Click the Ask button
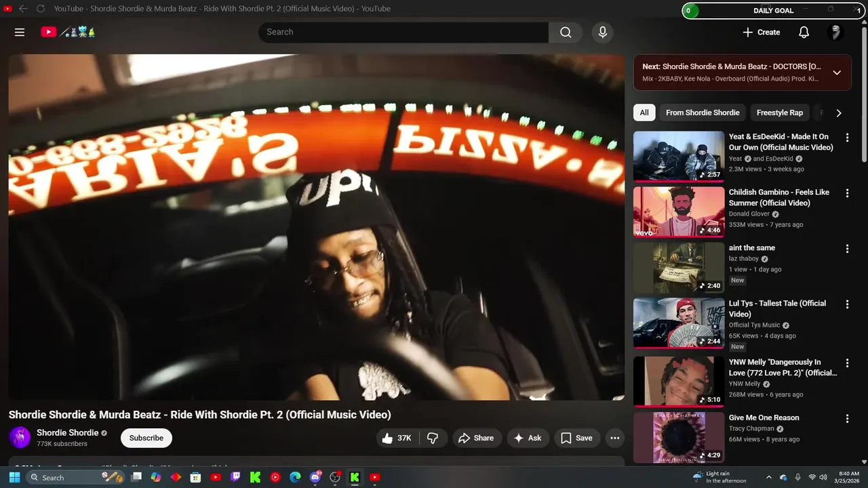The width and height of the screenshot is (868, 488). point(528,438)
